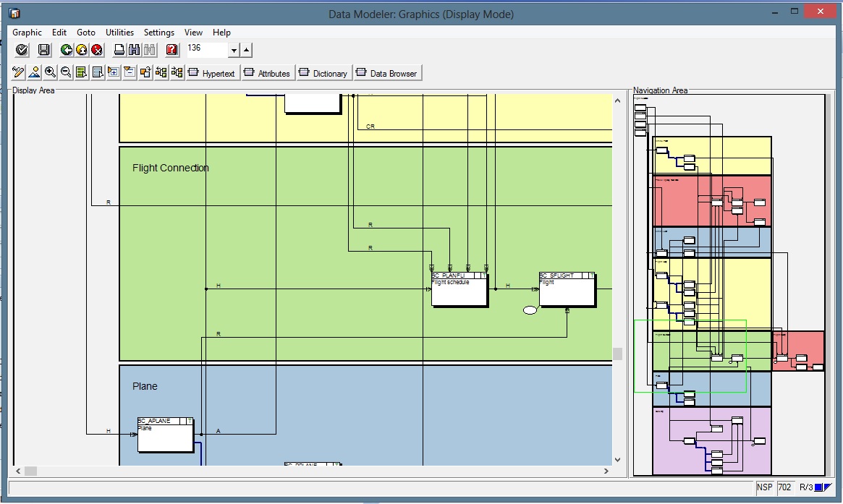Screen dimensions: 843x504
Task: Open the Goto menu
Action: (x=86, y=33)
